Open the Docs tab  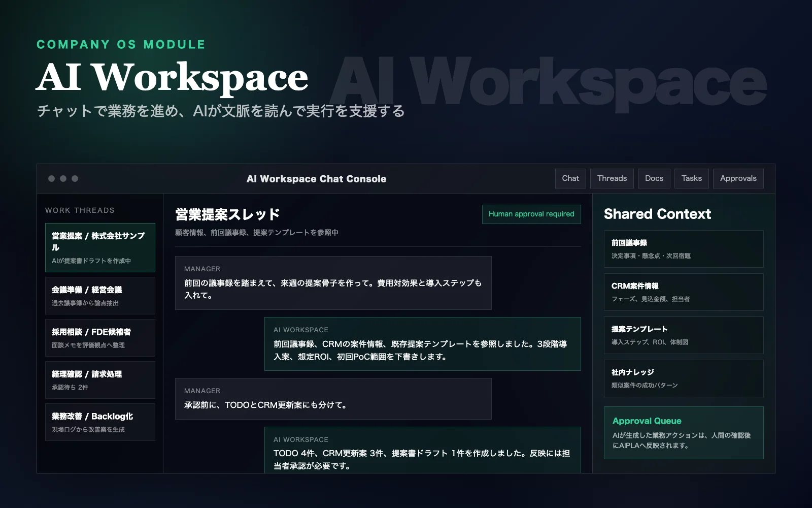point(654,178)
